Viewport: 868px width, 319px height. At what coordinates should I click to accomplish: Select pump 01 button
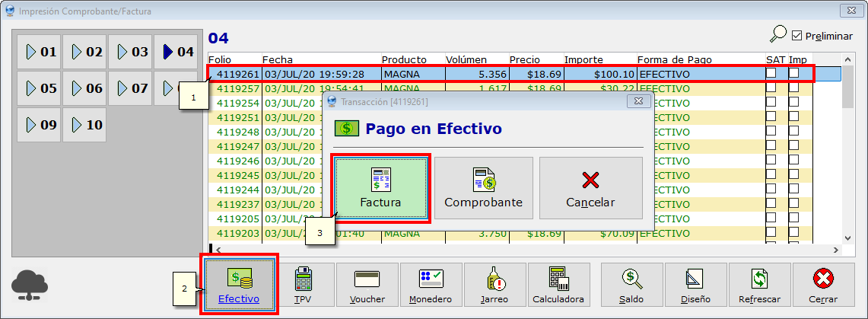[x=40, y=52]
